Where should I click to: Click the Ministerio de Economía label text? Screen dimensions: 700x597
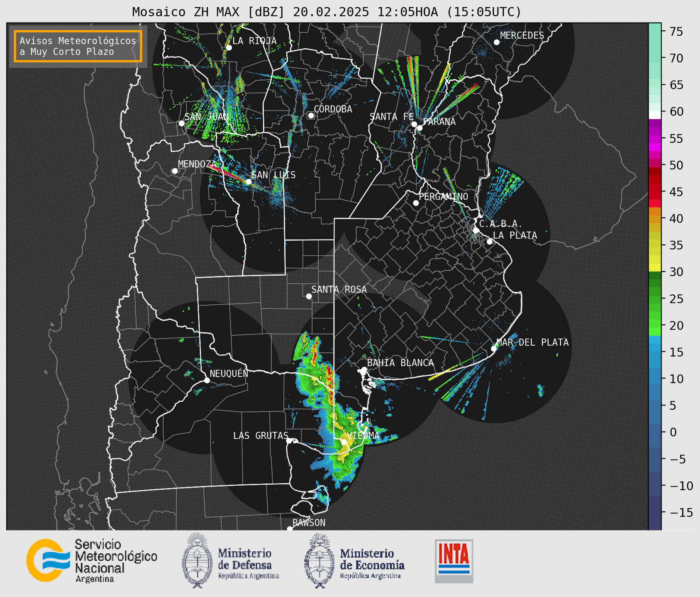point(372,564)
